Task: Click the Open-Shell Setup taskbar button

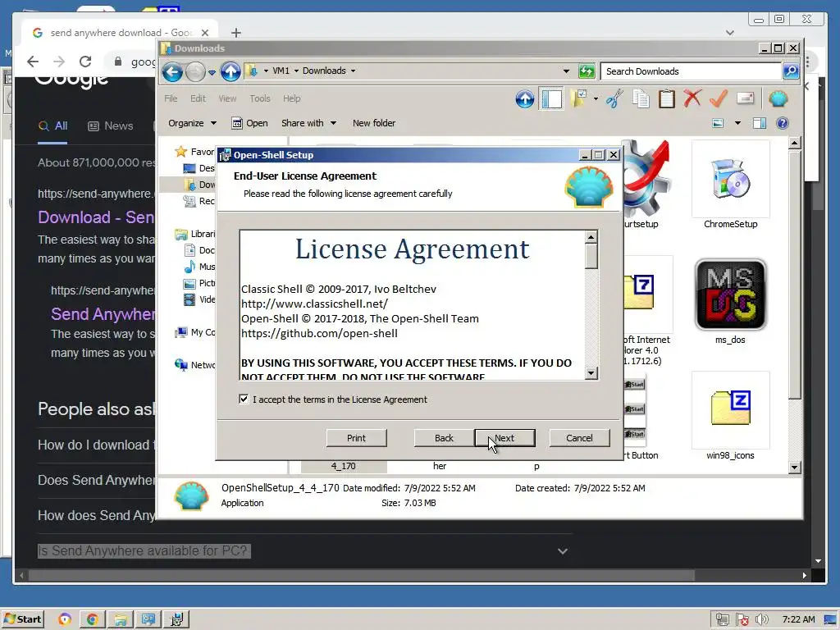Action: click(x=176, y=619)
